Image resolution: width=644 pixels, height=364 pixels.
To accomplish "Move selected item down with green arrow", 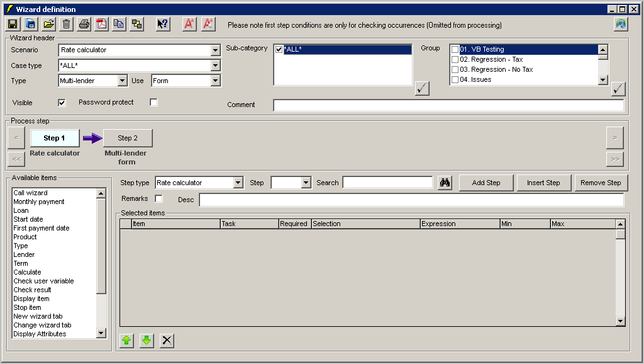I will click(147, 341).
